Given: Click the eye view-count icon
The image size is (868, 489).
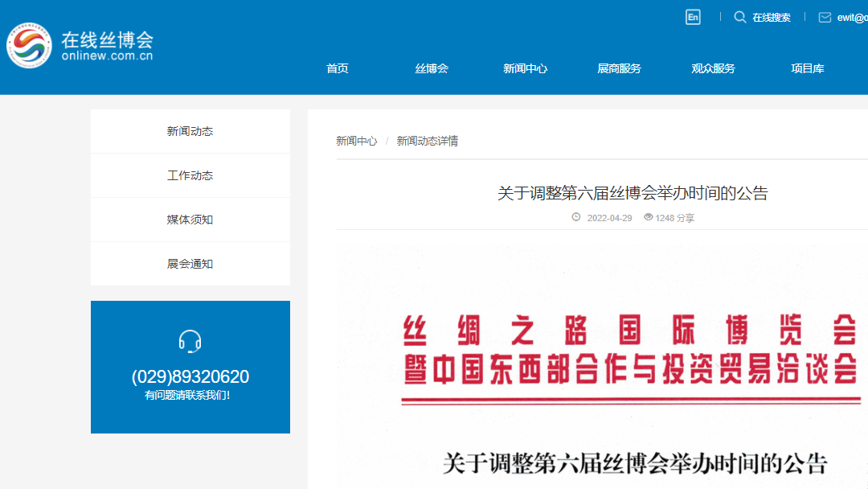Looking at the screenshot, I should coord(648,217).
